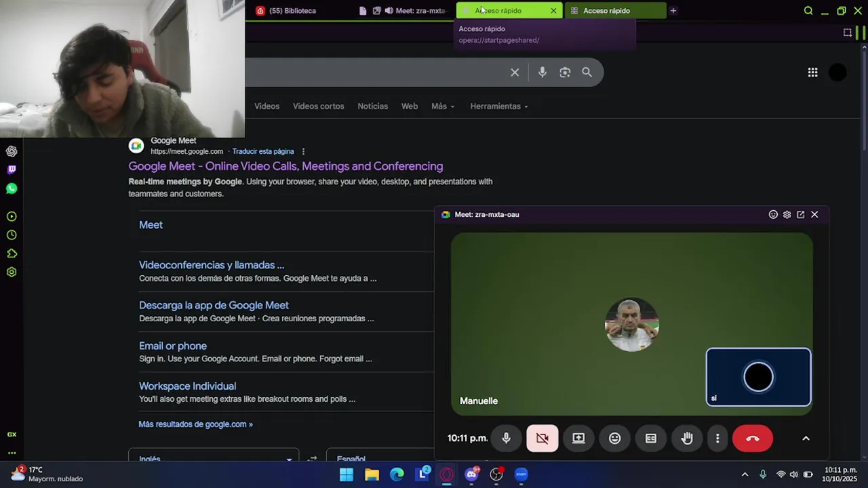The width and height of the screenshot is (868, 488).
Task: Open Meet popup settings gear
Action: pos(787,214)
